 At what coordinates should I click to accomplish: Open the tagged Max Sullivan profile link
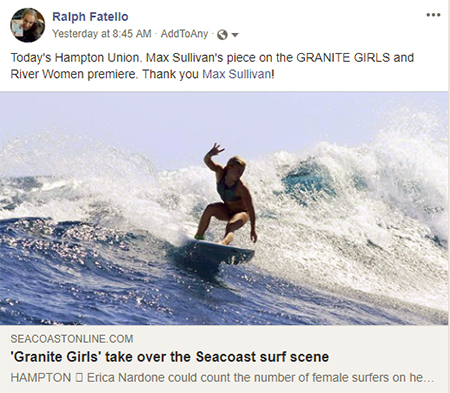click(237, 74)
